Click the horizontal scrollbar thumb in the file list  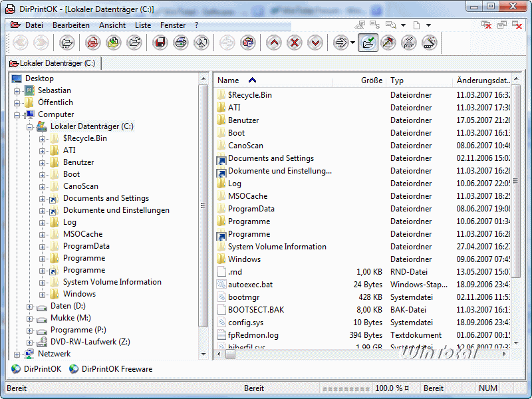point(230,354)
